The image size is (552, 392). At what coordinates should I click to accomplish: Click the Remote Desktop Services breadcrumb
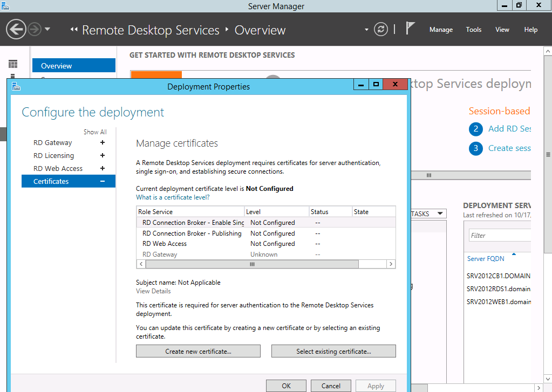[151, 30]
